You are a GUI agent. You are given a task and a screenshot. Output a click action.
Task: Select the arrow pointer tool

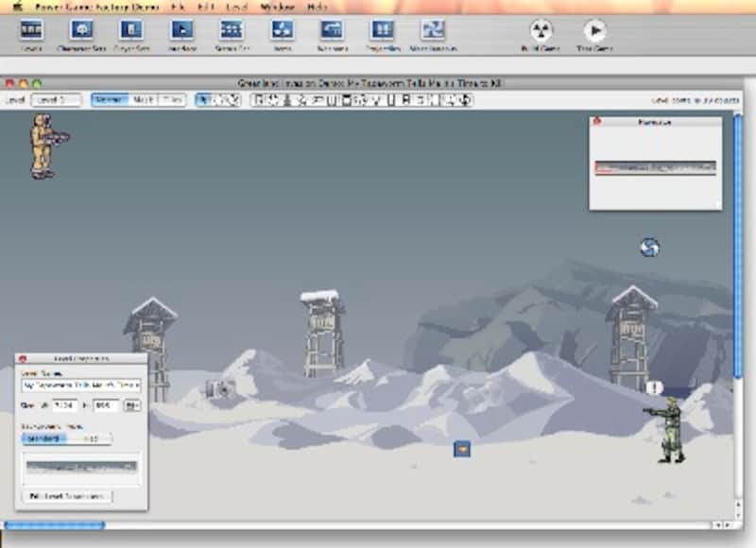click(202, 99)
